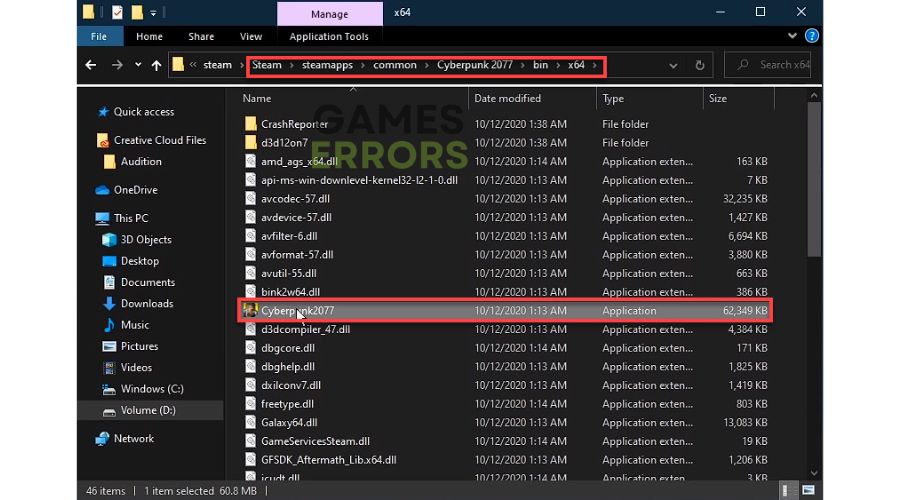Click the Properties quick access toolbar icon
This screenshot has height=500, width=900.
pyautogui.click(x=117, y=12)
